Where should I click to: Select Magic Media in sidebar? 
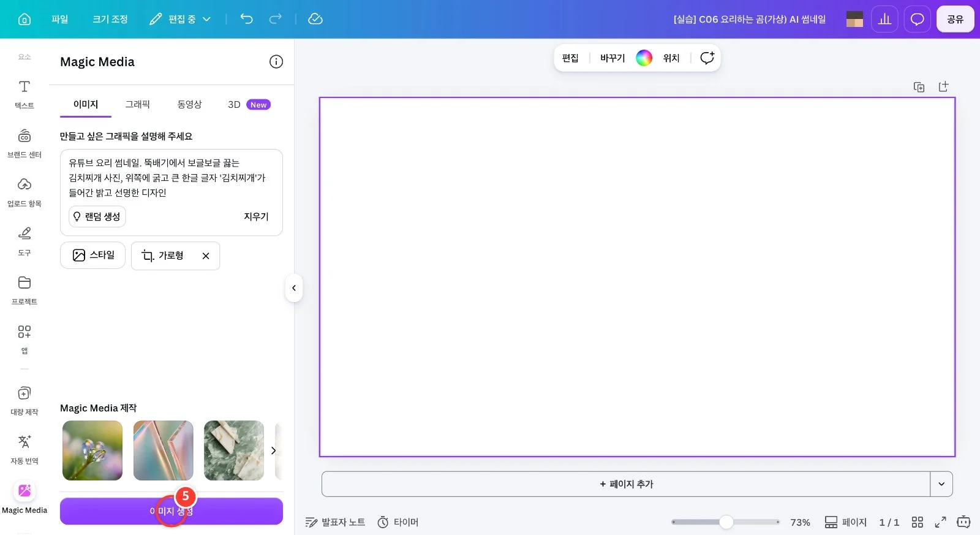click(x=24, y=498)
